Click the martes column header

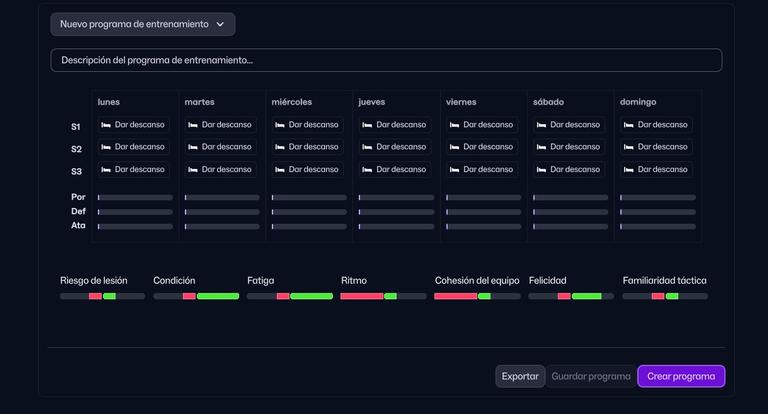click(x=199, y=102)
